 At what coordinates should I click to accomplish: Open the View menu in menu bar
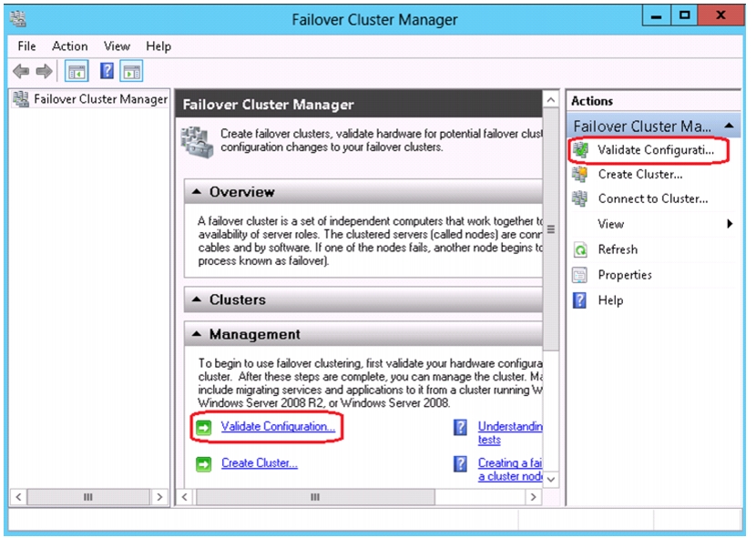pos(117,46)
